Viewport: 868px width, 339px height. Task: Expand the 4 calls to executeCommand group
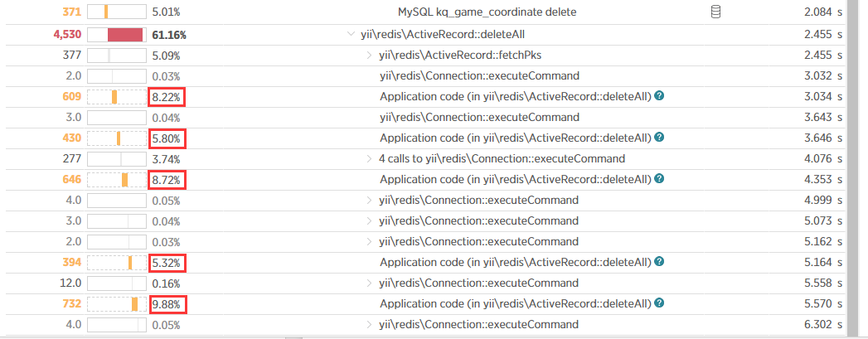click(x=370, y=158)
